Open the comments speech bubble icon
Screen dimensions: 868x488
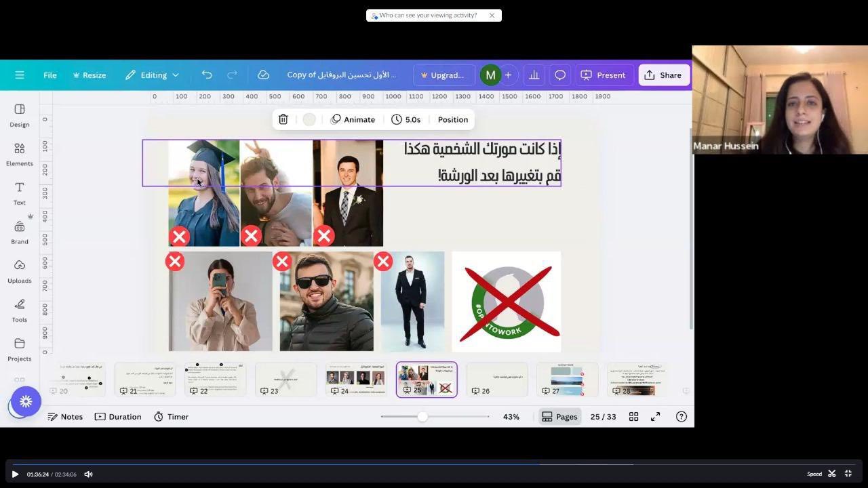tap(560, 75)
